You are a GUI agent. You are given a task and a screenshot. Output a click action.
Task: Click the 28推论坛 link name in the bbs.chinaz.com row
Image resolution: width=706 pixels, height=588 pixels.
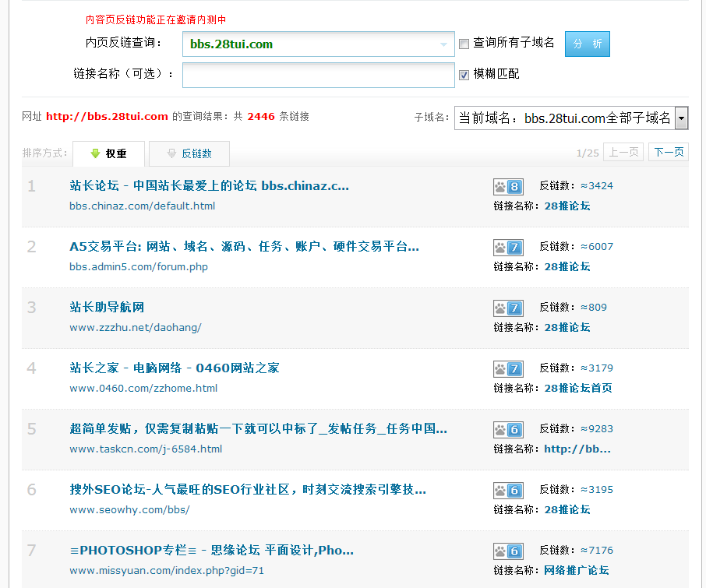click(x=567, y=206)
